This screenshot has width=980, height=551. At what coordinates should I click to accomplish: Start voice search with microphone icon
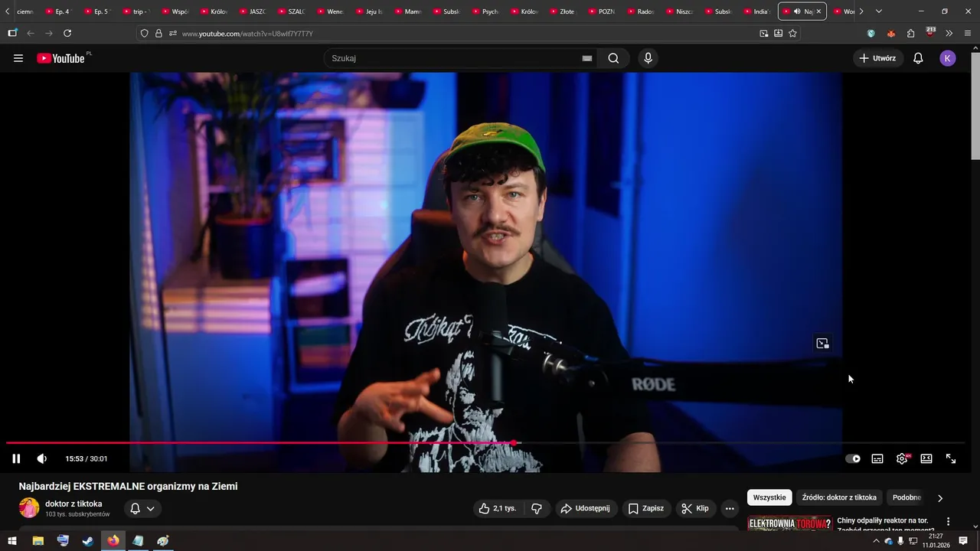(648, 58)
